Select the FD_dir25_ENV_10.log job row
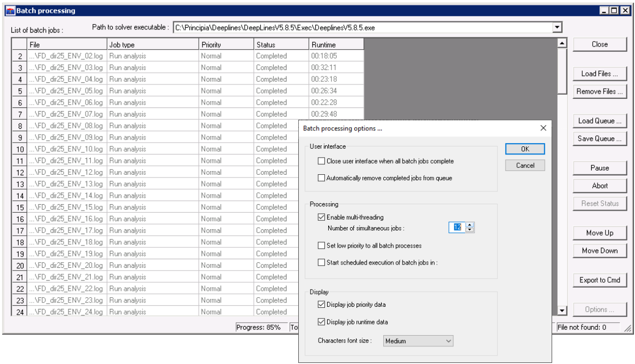Viewport: 635px width, 364px height. pos(67,149)
